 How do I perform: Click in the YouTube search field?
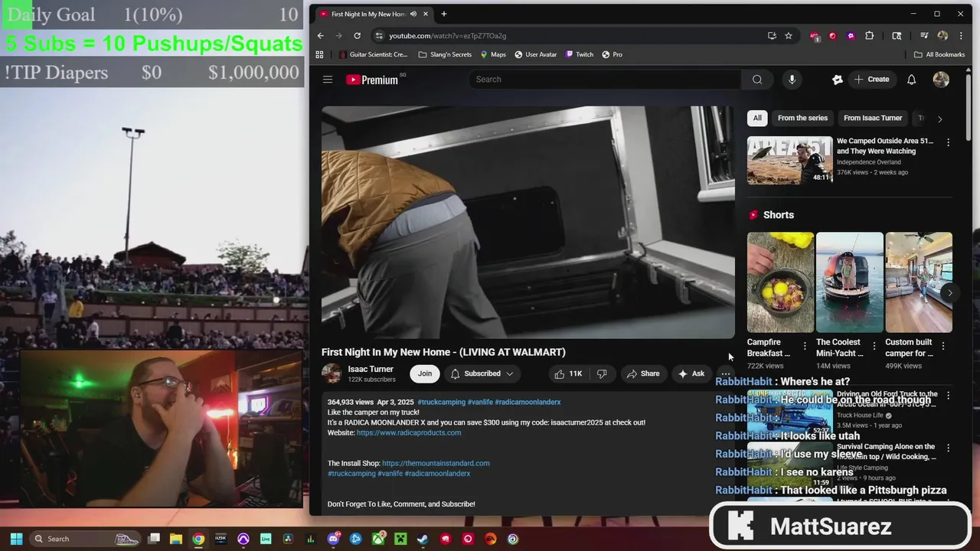pyautogui.click(x=605, y=80)
